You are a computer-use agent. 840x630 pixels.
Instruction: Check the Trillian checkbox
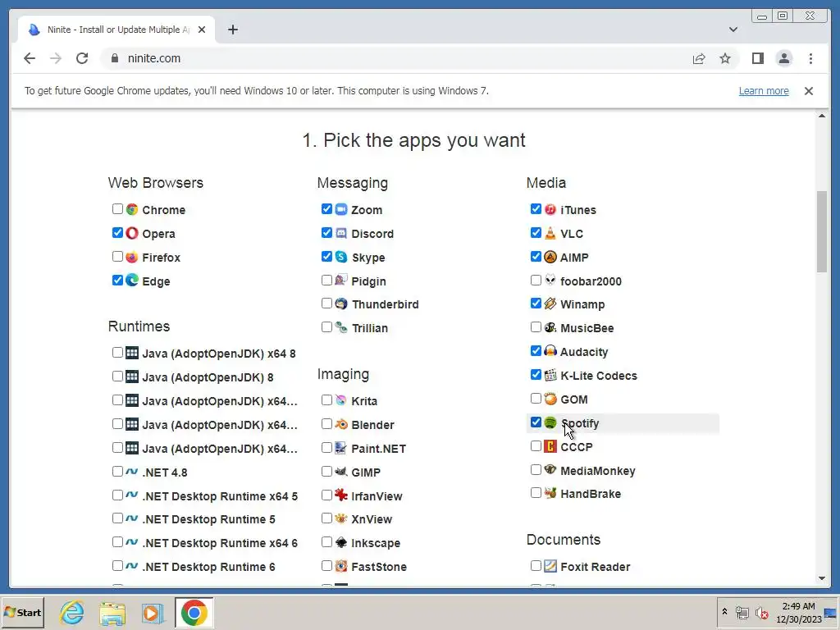click(x=326, y=326)
